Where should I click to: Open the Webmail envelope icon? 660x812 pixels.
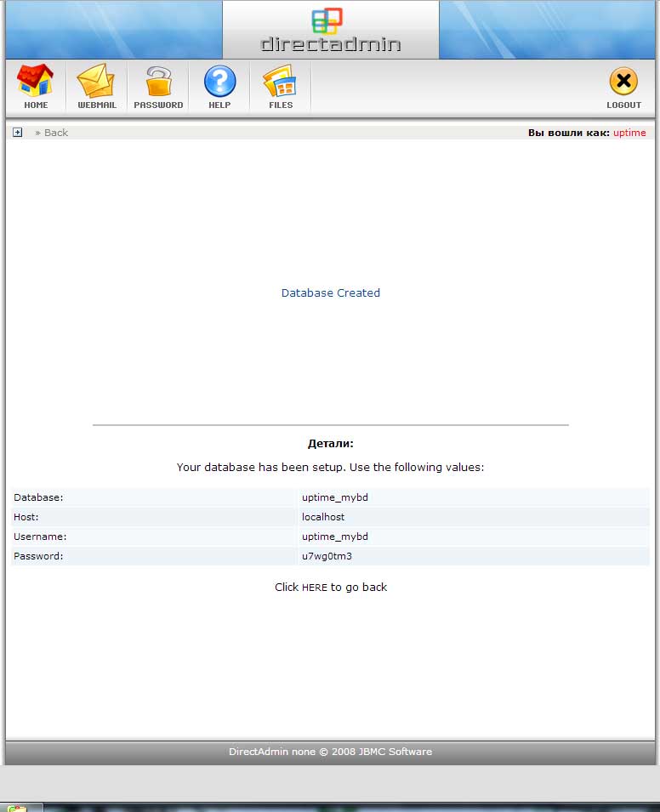point(96,81)
